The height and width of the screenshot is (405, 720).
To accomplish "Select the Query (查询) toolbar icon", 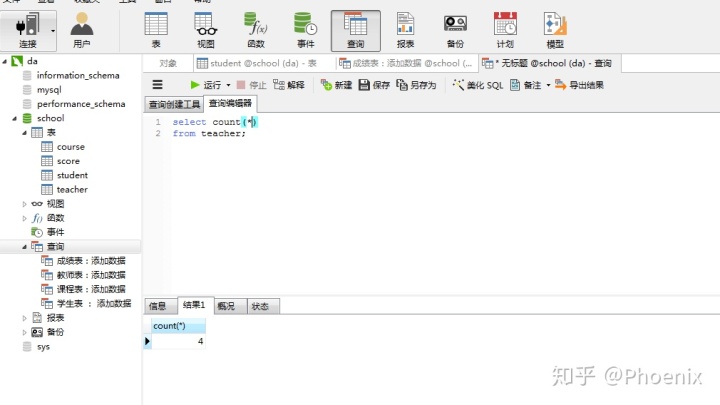I will [355, 30].
